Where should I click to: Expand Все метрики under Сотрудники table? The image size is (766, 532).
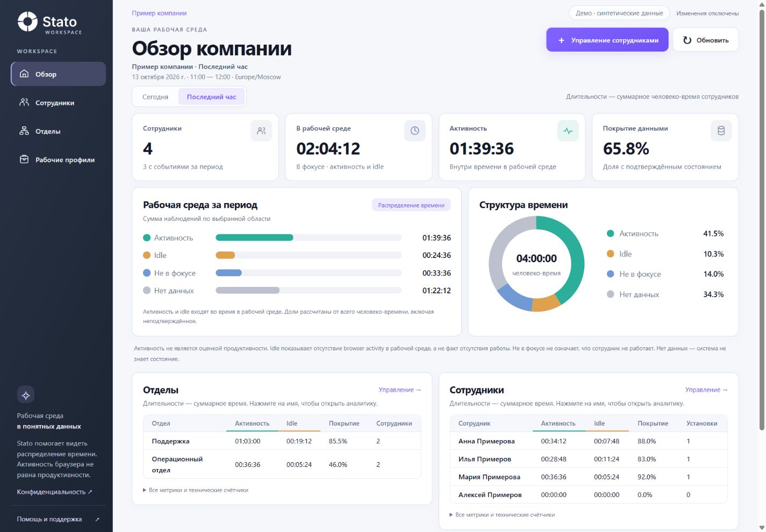click(502, 515)
